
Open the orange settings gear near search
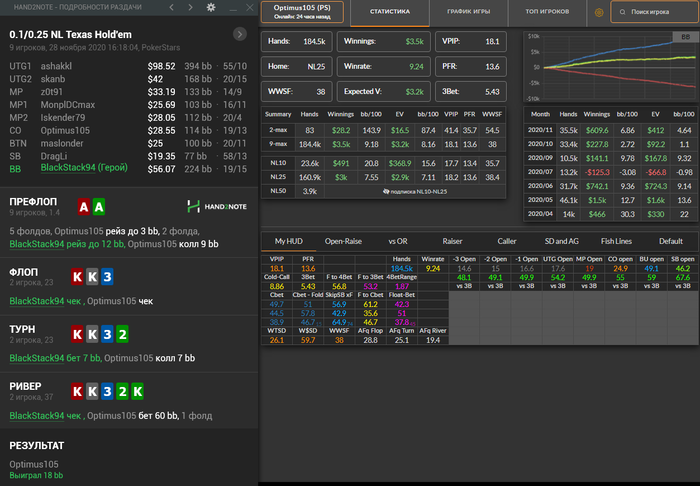tap(599, 12)
